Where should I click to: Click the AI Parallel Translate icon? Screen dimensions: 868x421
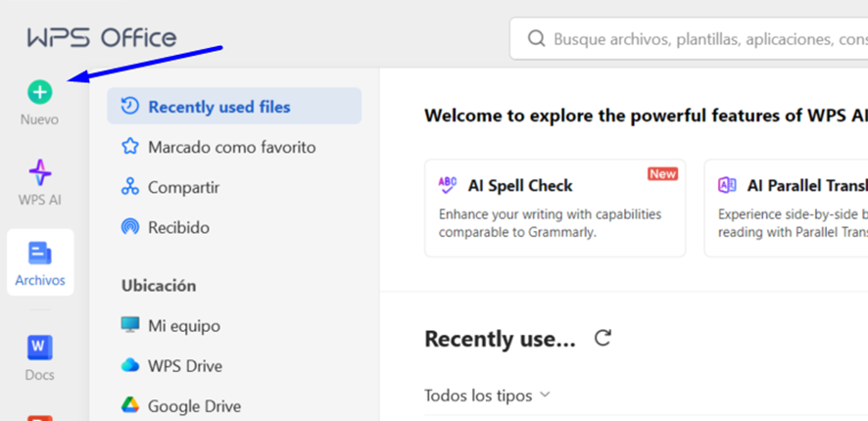727,185
